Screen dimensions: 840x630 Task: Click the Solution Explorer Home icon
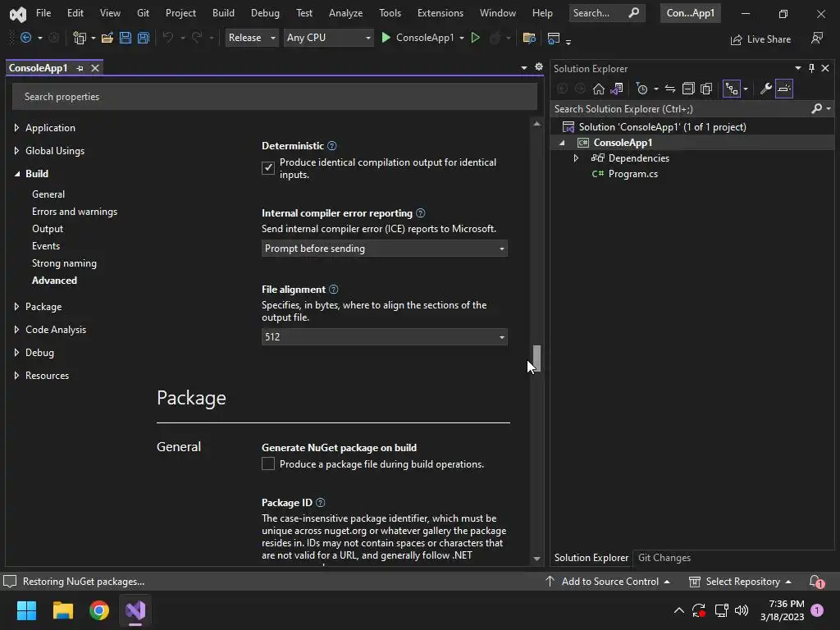[x=598, y=89]
